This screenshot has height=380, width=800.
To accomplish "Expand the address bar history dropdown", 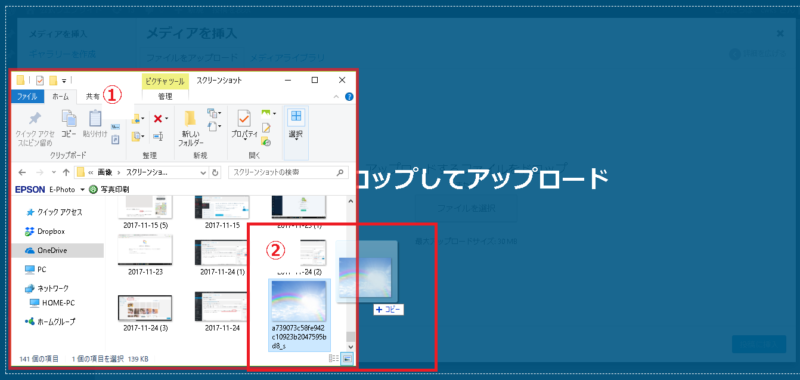I will 204,172.
